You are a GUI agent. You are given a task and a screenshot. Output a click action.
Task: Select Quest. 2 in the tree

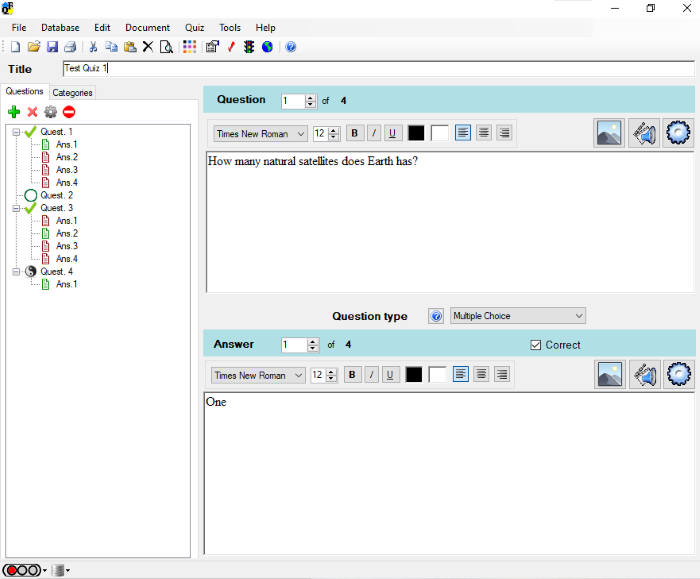click(57, 195)
